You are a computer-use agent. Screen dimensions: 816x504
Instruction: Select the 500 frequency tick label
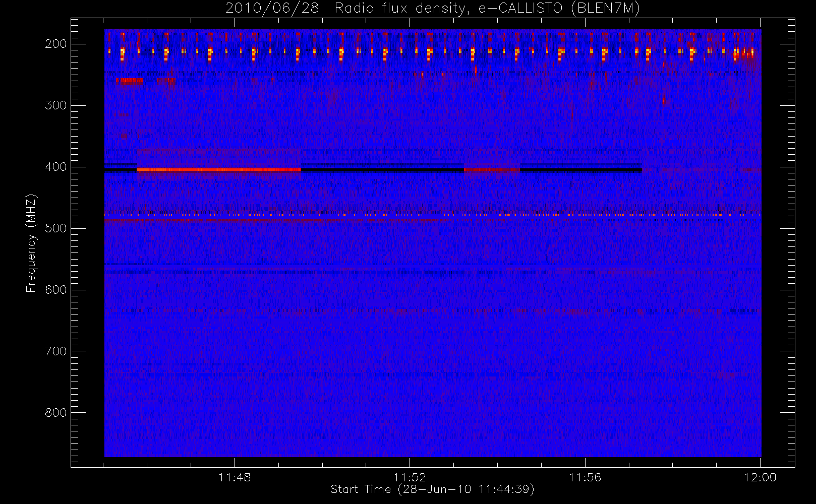pyautogui.click(x=56, y=228)
